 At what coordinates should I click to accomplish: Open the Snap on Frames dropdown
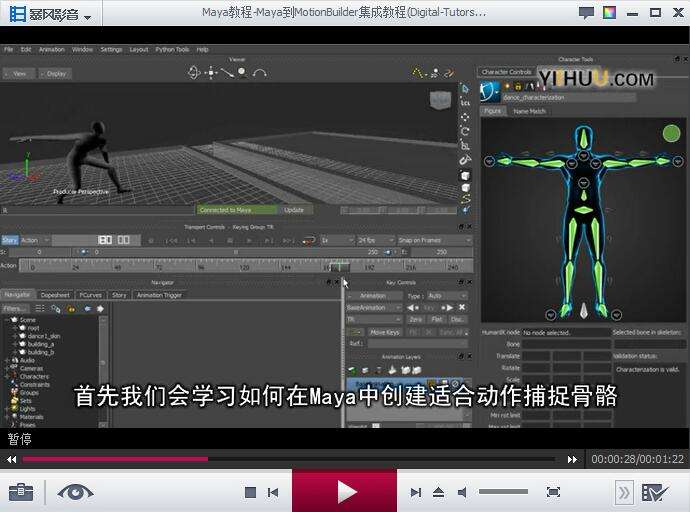point(434,240)
